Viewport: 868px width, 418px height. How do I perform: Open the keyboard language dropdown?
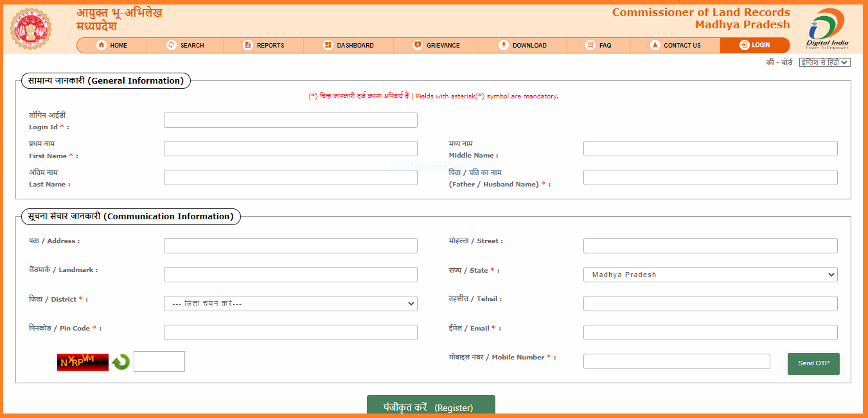pos(824,62)
